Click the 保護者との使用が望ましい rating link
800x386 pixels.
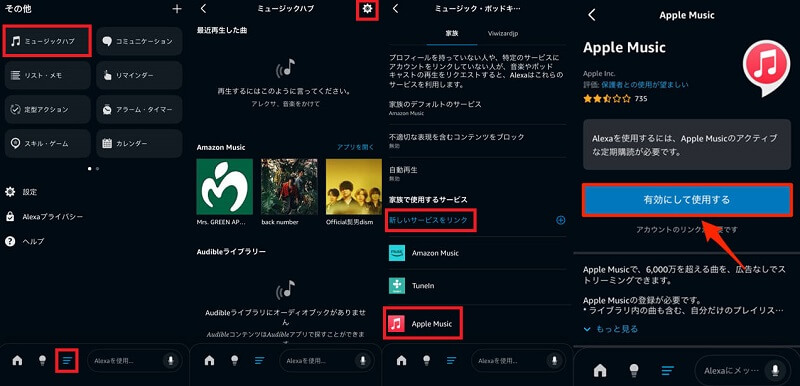pos(644,85)
